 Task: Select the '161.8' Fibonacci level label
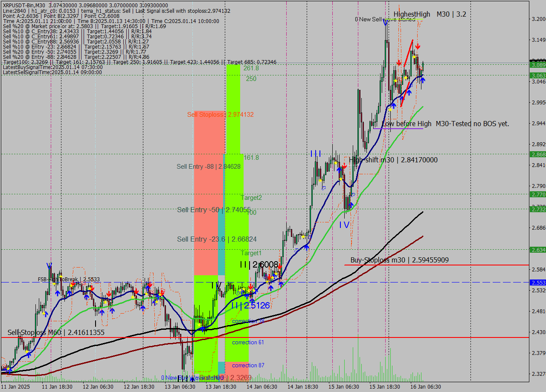point(251,158)
